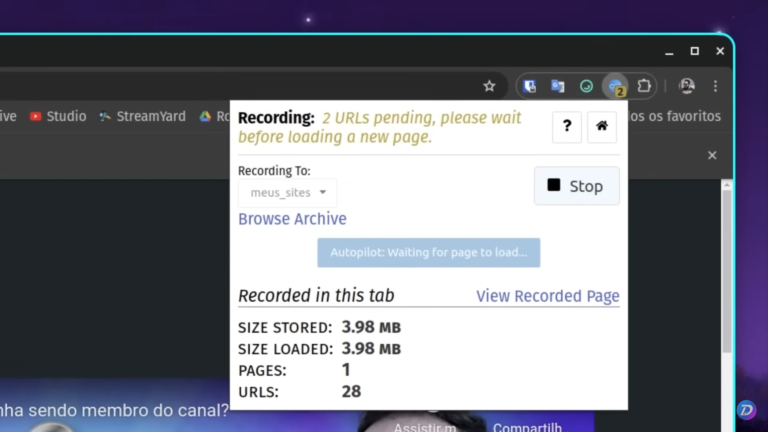Open the Extensions puzzle piece menu

[x=644, y=86]
